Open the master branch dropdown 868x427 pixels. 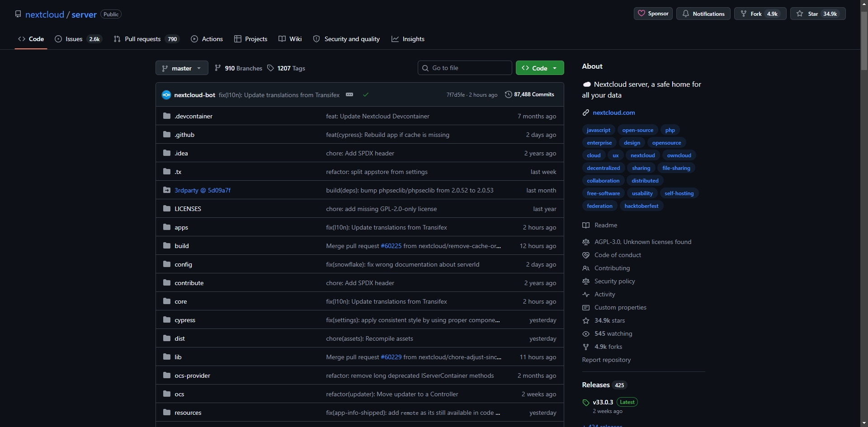click(x=182, y=68)
